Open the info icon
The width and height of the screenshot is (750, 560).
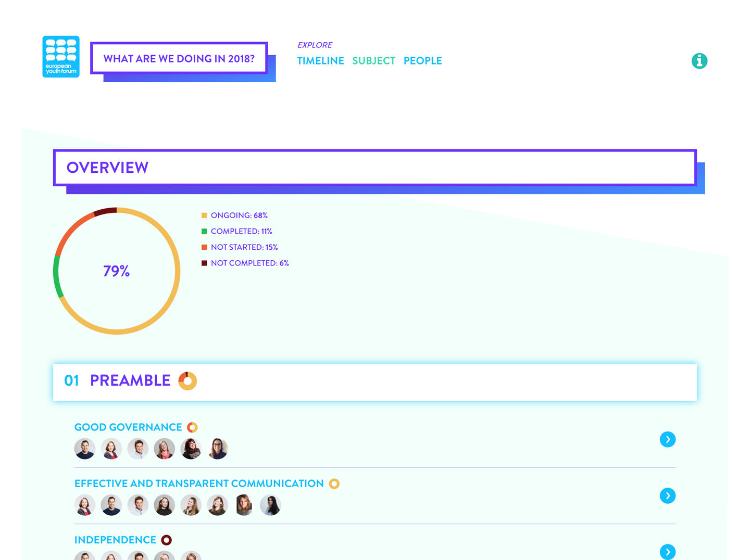coord(699,61)
